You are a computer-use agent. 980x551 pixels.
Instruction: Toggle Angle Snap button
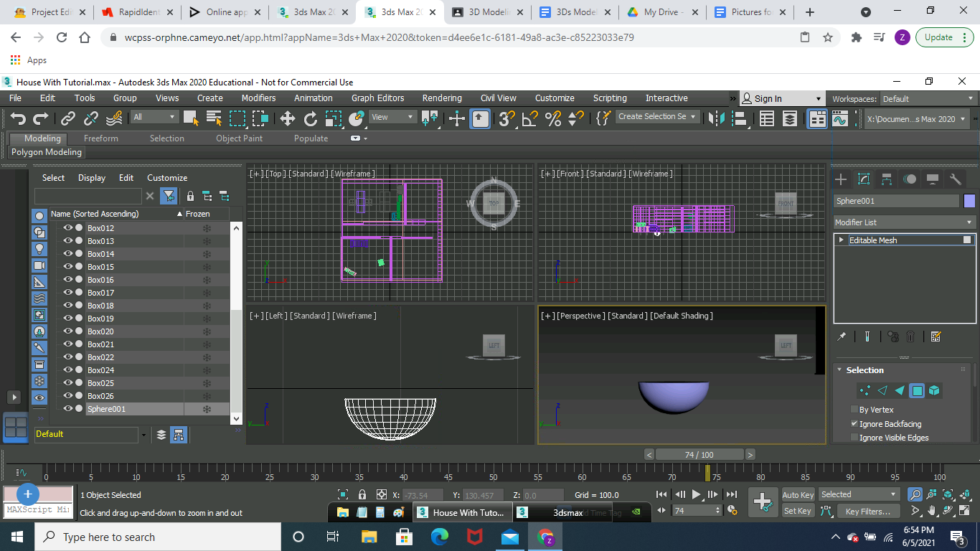point(529,118)
